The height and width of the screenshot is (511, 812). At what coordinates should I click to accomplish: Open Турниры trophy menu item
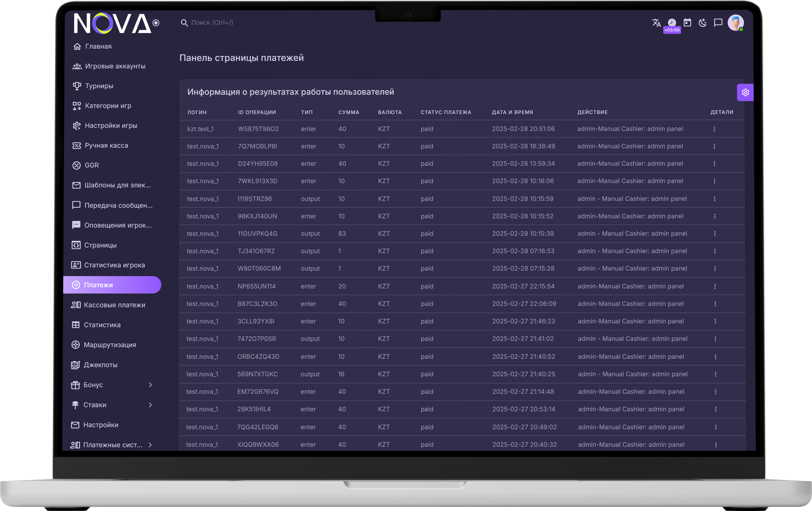tap(99, 86)
